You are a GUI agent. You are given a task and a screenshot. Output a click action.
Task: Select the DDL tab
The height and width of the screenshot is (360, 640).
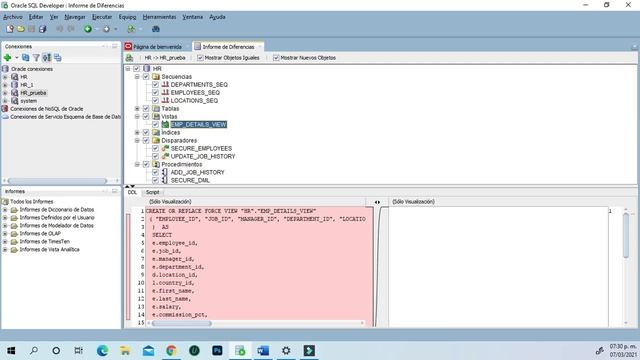[x=132, y=192]
